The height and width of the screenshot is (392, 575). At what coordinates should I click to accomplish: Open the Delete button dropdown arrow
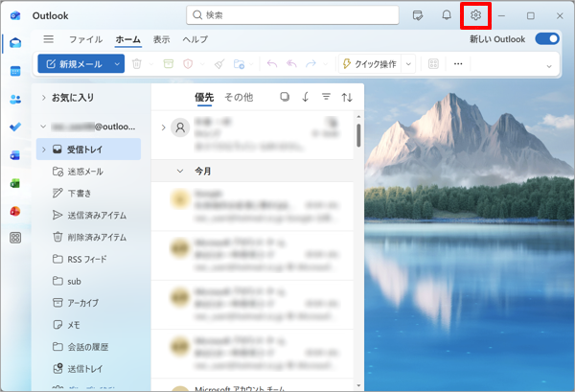[x=151, y=64]
